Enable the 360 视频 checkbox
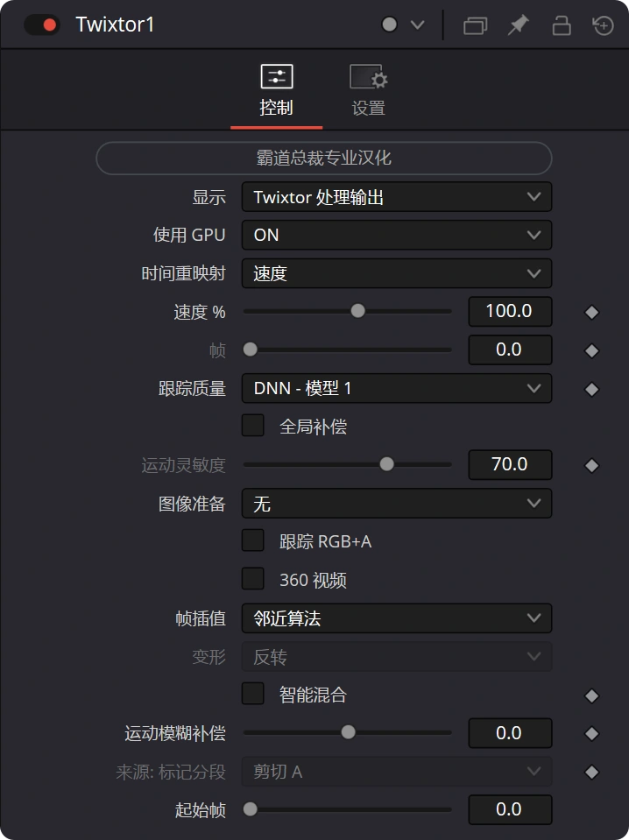This screenshot has height=840, width=629. coord(253,579)
